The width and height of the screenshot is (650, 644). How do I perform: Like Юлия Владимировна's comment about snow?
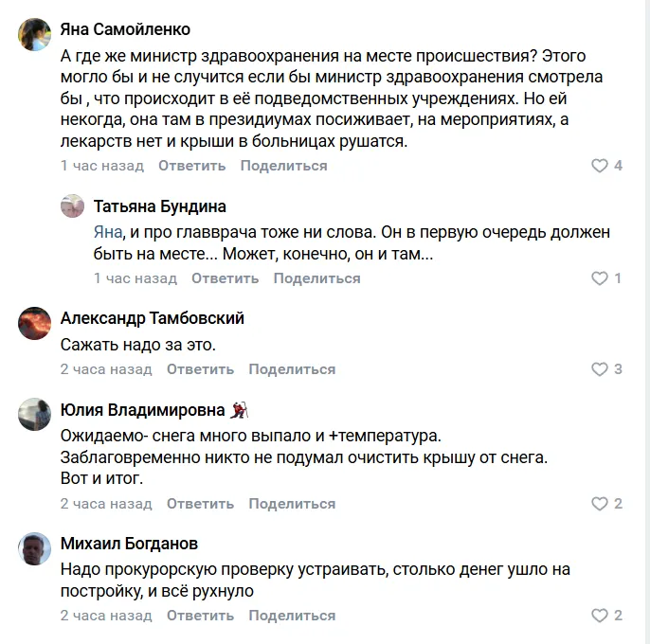click(599, 504)
